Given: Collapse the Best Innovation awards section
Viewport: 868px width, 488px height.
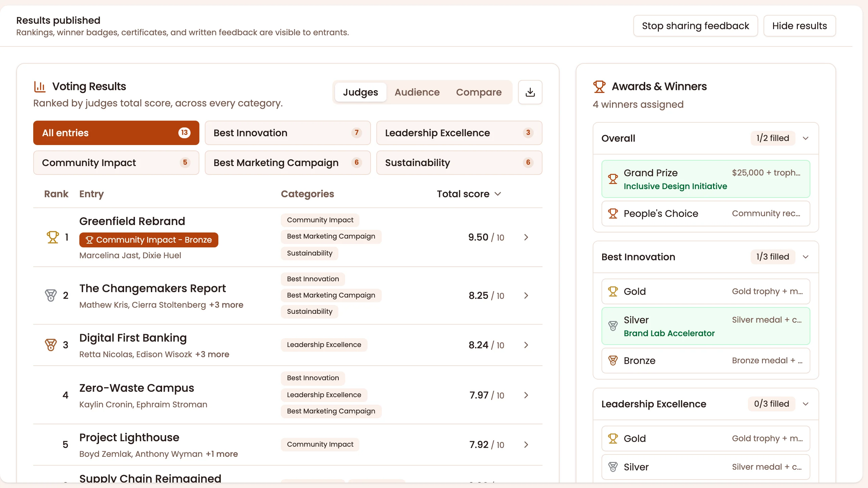Looking at the screenshot, I should [806, 257].
